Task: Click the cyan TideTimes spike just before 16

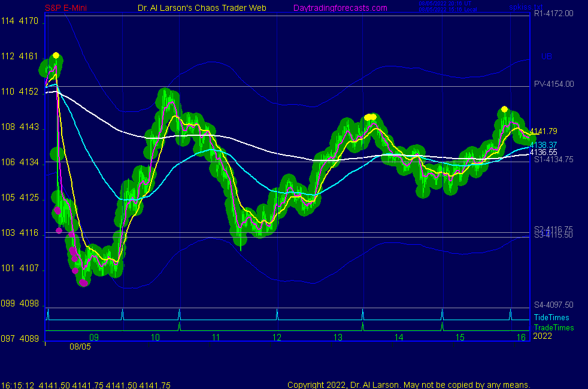Action: point(510,314)
